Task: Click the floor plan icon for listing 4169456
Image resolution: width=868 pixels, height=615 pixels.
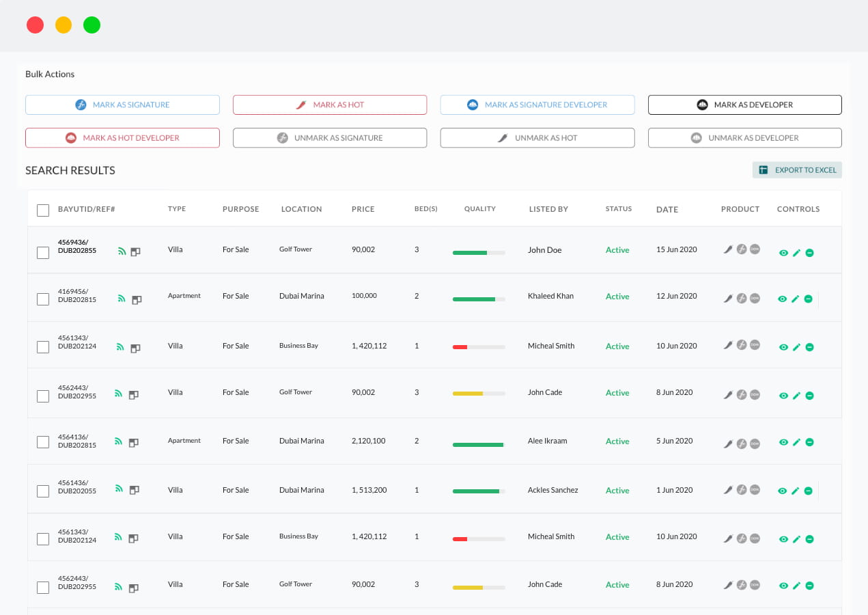Action: tap(137, 299)
